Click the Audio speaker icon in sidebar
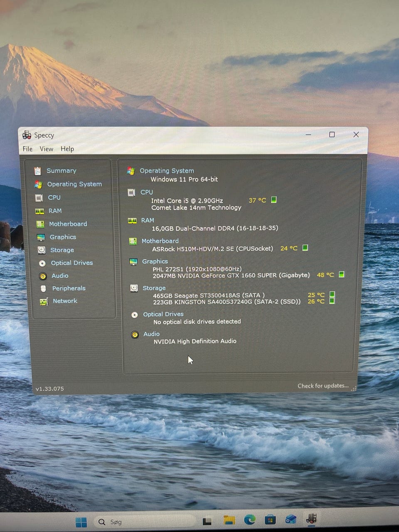This screenshot has width=399, height=532. (x=43, y=276)
